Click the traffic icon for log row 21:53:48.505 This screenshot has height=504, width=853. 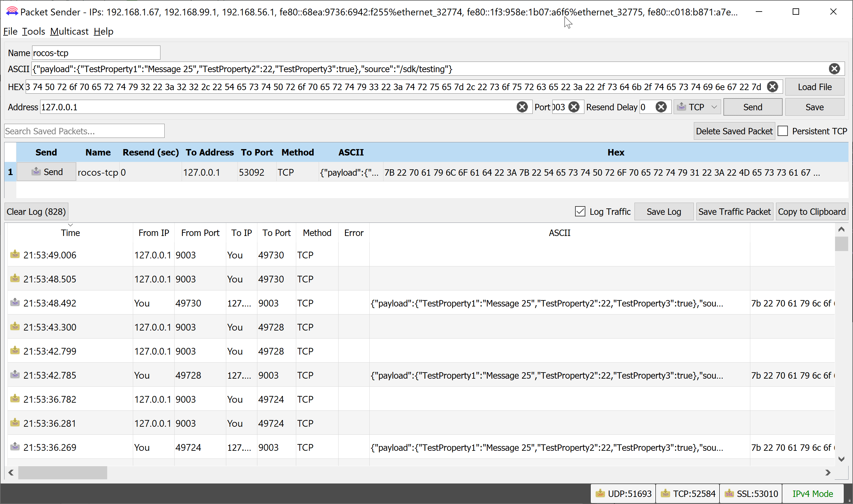15,278
